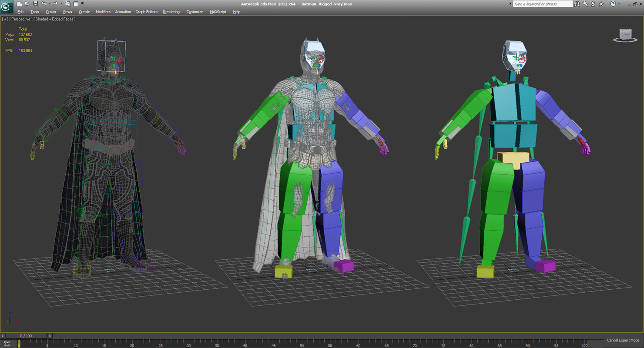644x348 pixels.
Task: Open the Customize menu
Action: pos(195,12)
